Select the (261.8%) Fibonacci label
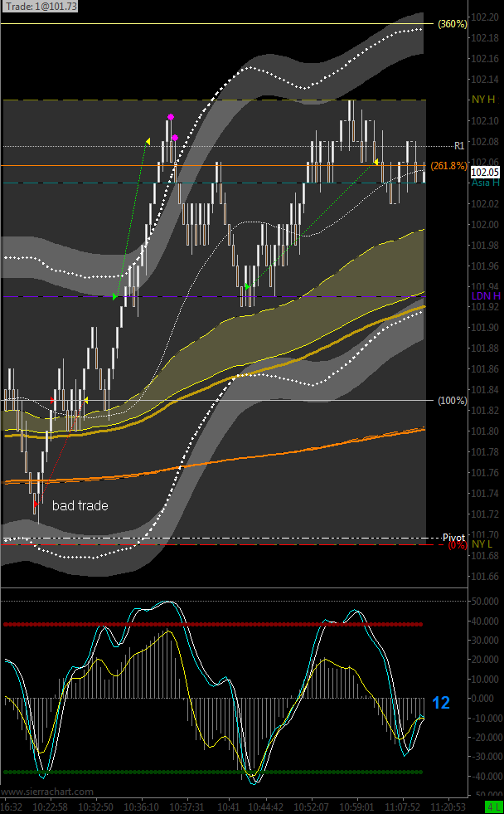Viewport: 504px width, 814px height. pos(449,166)
